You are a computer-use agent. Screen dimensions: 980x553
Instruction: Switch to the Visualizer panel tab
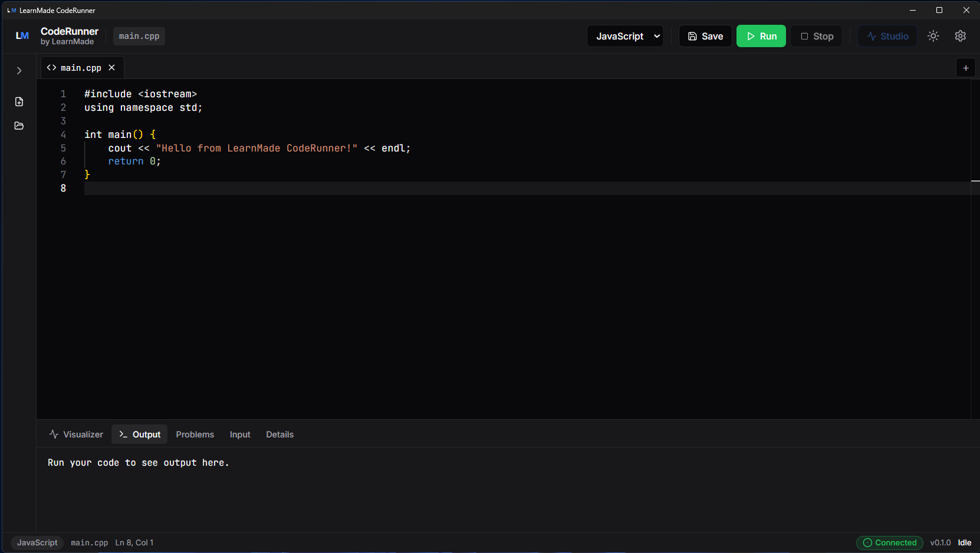coord(76,434)
